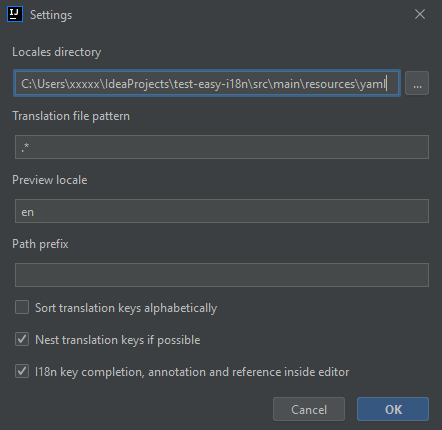Close the Settings dialog with X

(x=420, y=14)
